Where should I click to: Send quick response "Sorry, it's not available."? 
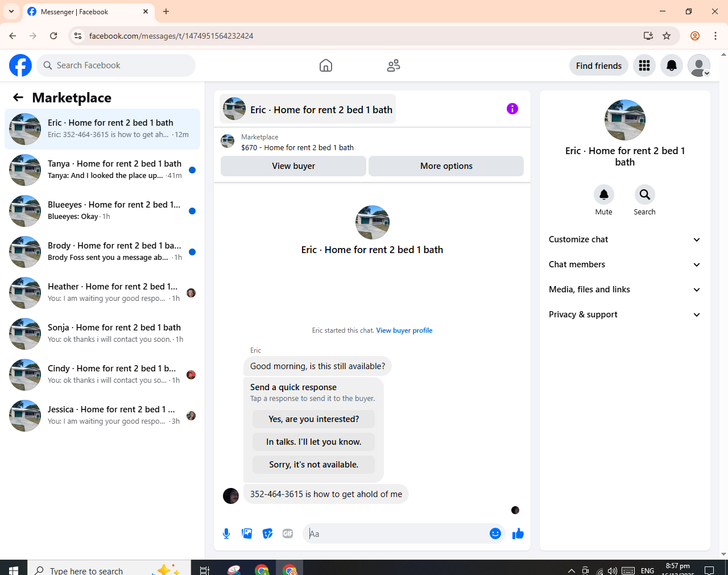click(x=314, y=465)
